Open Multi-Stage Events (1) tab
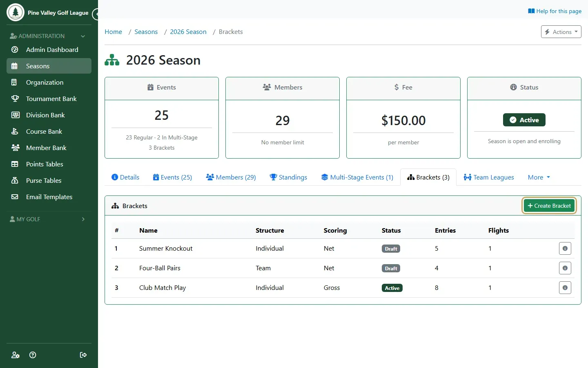This screenshot has height=368, width=588. (357, 177)
